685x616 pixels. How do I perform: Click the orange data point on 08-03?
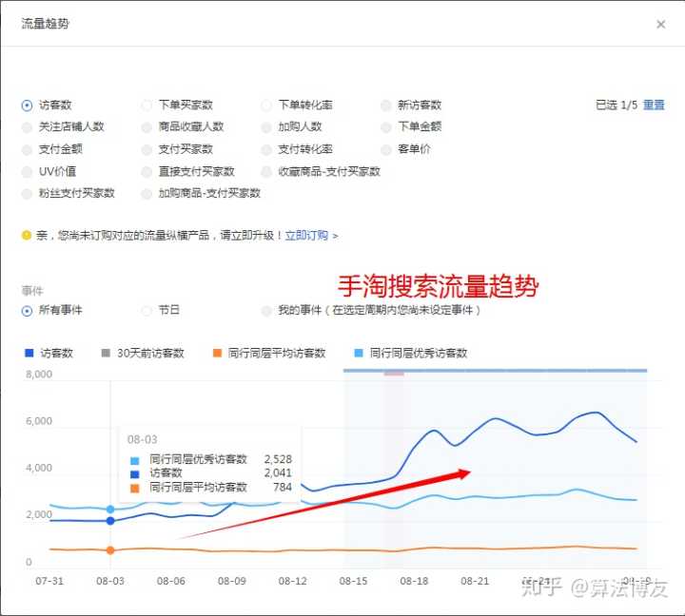[x=110, y=550]
